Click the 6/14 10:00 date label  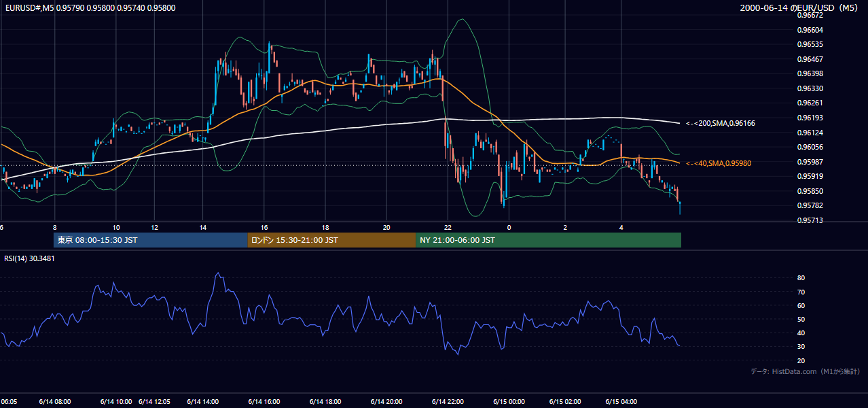tap(115, 401)
